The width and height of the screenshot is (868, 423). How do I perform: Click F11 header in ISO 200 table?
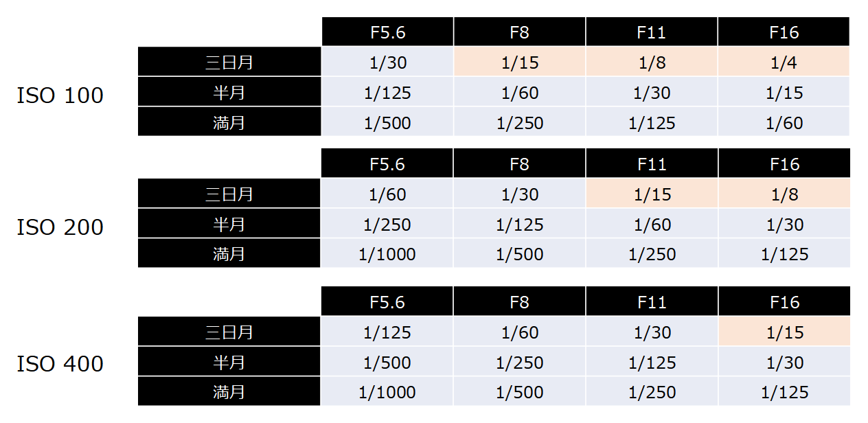tap(652, 164)
